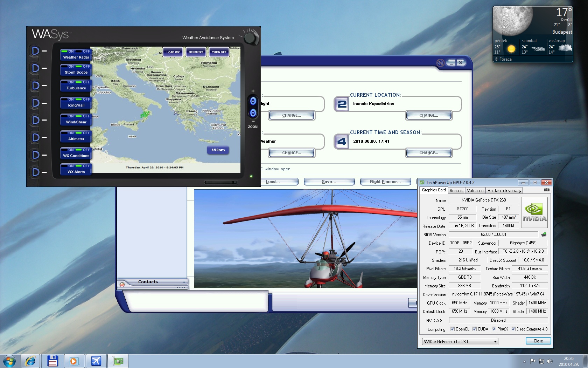Toggle the Weather Radar ON/OFF switch
The image size is (588, 368).
point(76,52)
